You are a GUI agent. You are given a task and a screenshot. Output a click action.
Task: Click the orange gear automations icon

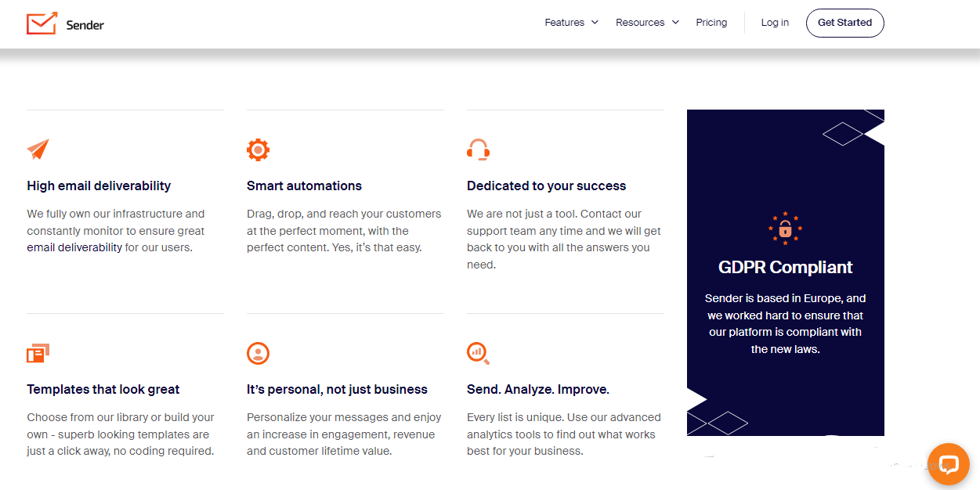click(258, 150)
